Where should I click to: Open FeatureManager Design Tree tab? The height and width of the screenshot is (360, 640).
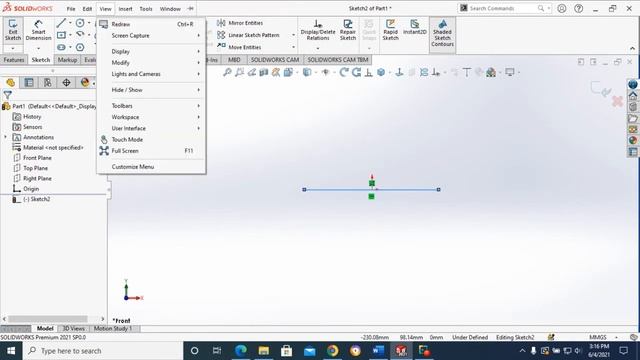pos(11,83)
